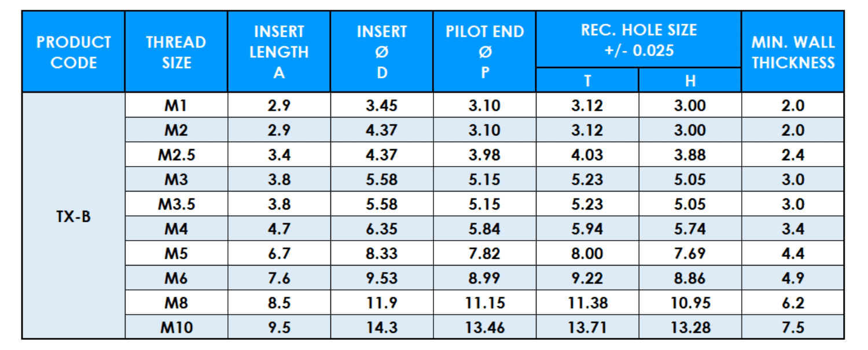Image resolution: width=868 pixels, height=350 pixels.
Task: Select hole size T value 11.38
Action: (x=587, y=303)
